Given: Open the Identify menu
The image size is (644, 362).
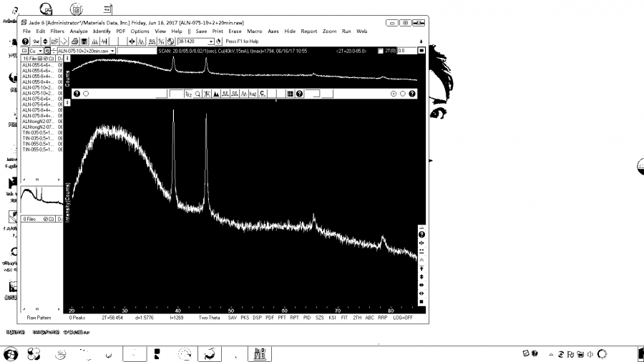Looking at the screenshot, I should click(102, 31).
